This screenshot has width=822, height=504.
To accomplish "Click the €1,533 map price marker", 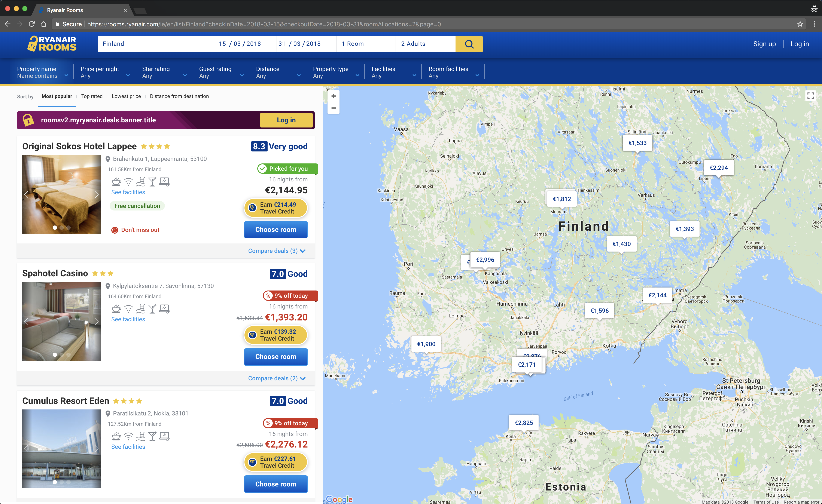I will 637,143.
